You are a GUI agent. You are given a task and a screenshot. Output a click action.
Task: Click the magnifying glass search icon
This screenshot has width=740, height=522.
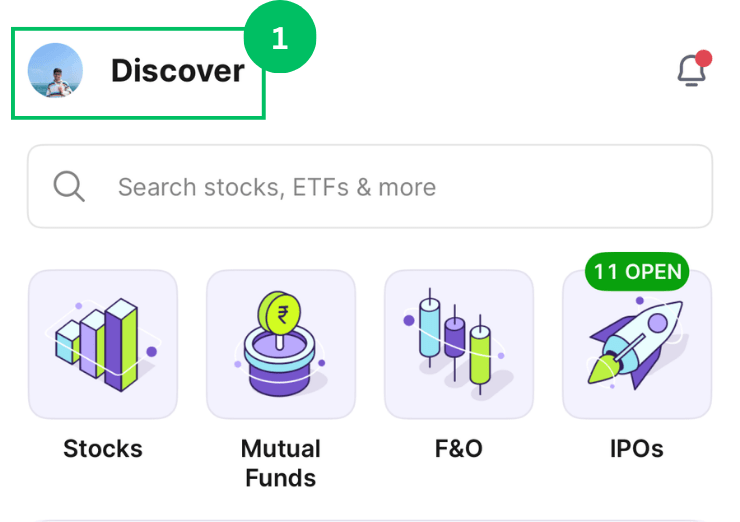coord(69,187)
